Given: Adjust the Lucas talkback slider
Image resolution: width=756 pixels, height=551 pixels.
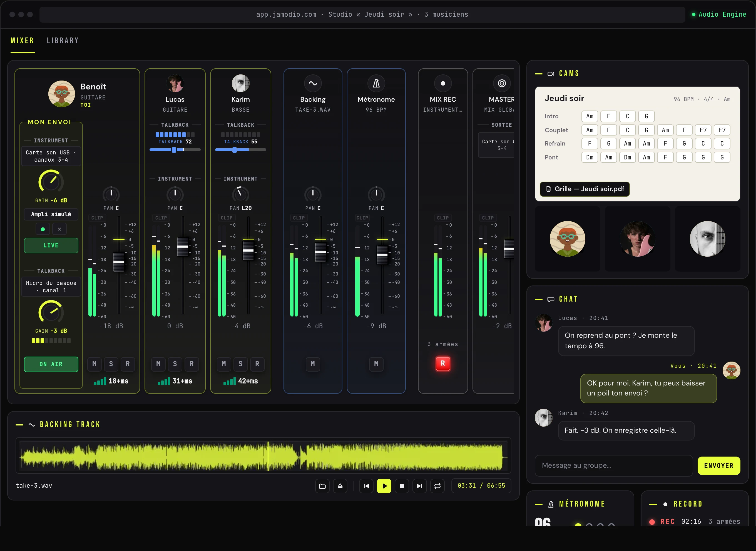Looking at the screenshot, I should coord(175,150).
